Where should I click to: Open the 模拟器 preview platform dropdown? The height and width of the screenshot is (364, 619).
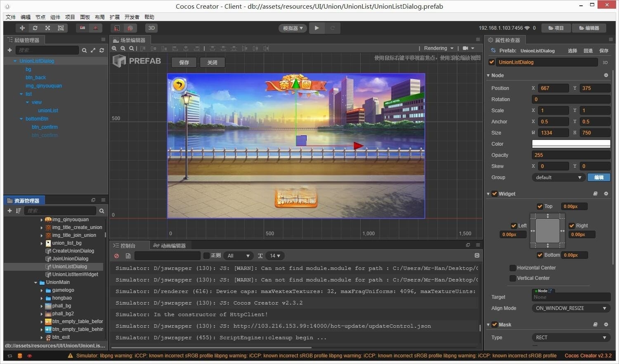click(x=293, y=28)
